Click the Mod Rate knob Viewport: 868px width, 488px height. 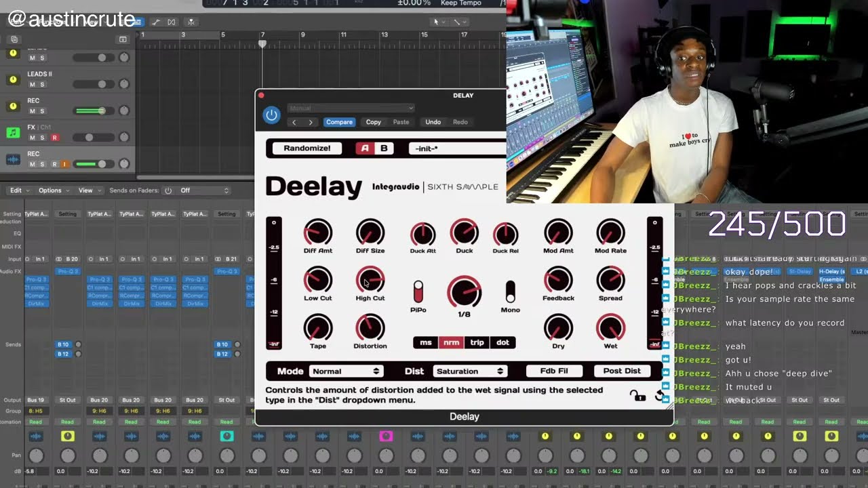(x=610, y=232)
